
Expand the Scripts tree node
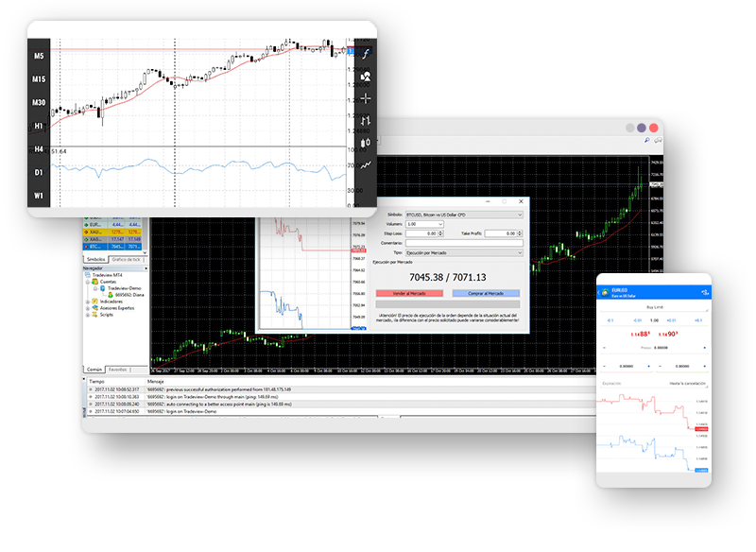pyautogui.click(x=88, y=315)
